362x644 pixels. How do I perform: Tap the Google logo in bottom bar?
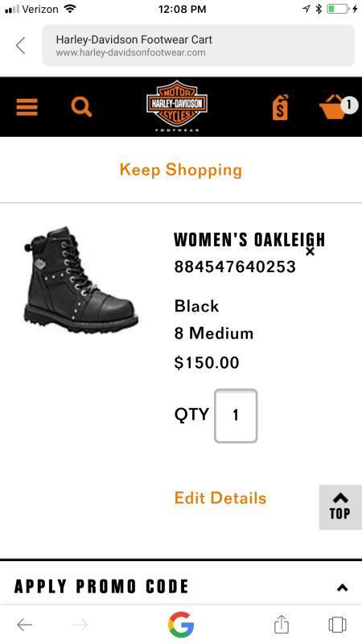click(180, 625)
